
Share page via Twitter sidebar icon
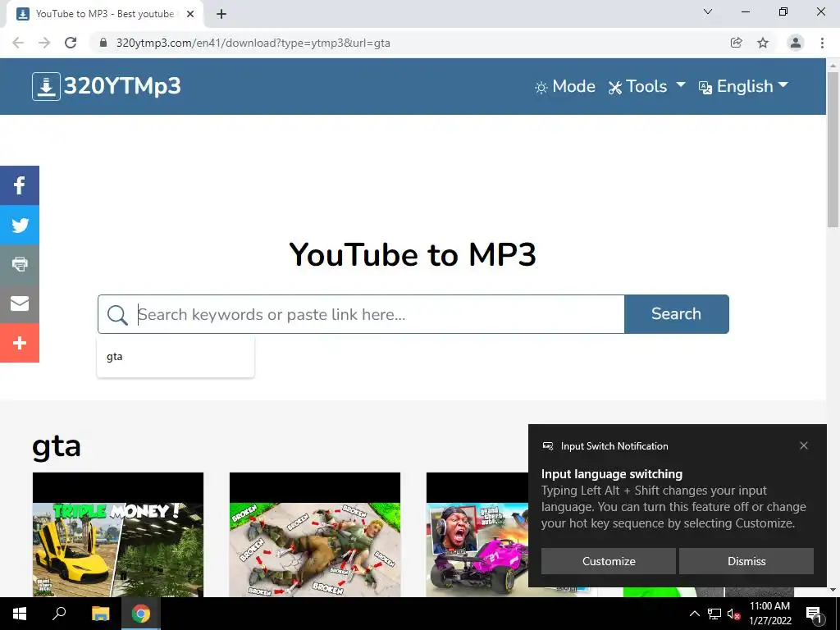pyautogui.click(x=20, y=225)
